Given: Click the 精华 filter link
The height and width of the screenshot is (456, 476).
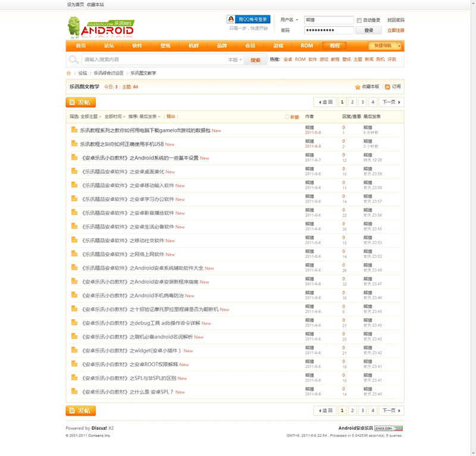Looking at the screenshot, I should [171, 117].
